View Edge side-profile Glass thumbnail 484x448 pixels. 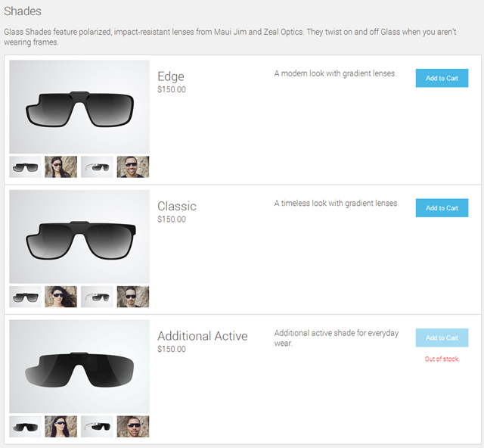click(x=97, y=166)
